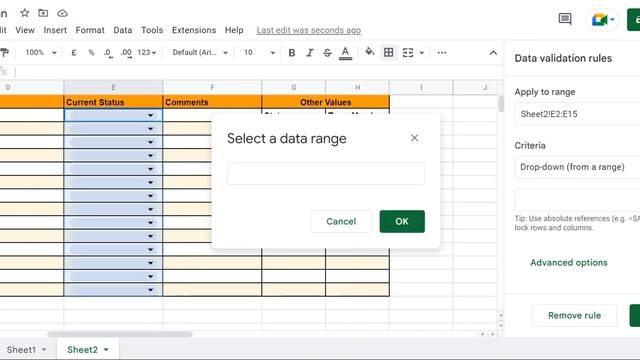Click Cancel in data range dialog

pyautogui.click(x=341, y=222)
